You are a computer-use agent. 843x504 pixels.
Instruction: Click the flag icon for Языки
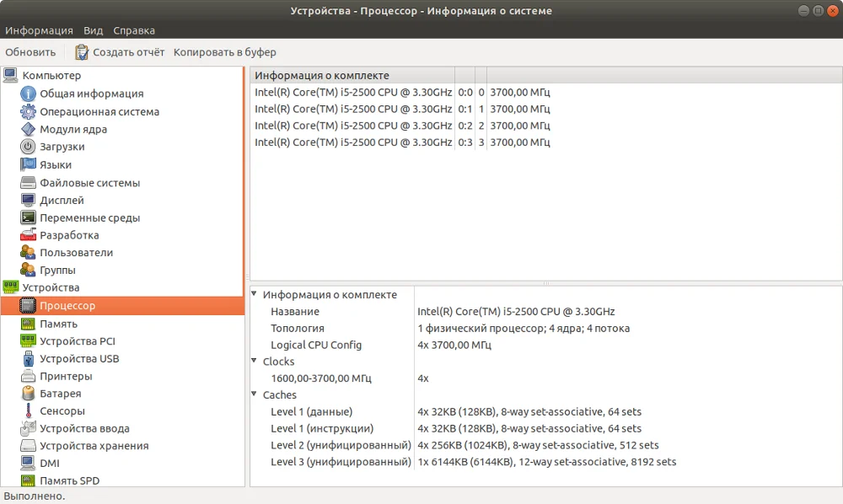click(28, 164)
